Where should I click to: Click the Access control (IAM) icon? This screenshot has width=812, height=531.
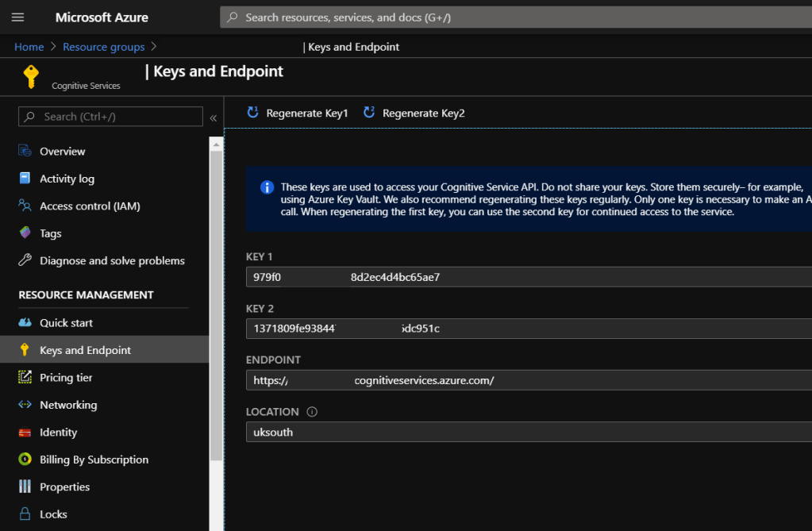pos(25,206)
